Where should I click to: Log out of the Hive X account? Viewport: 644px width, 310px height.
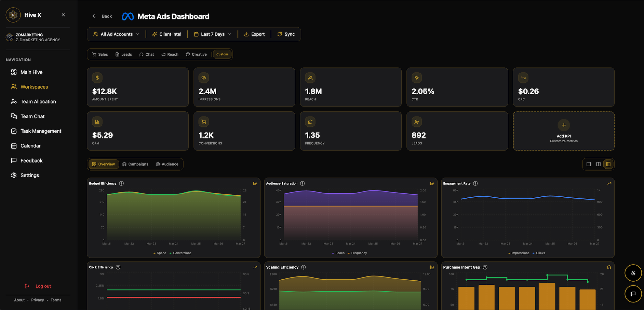(43, 286)
